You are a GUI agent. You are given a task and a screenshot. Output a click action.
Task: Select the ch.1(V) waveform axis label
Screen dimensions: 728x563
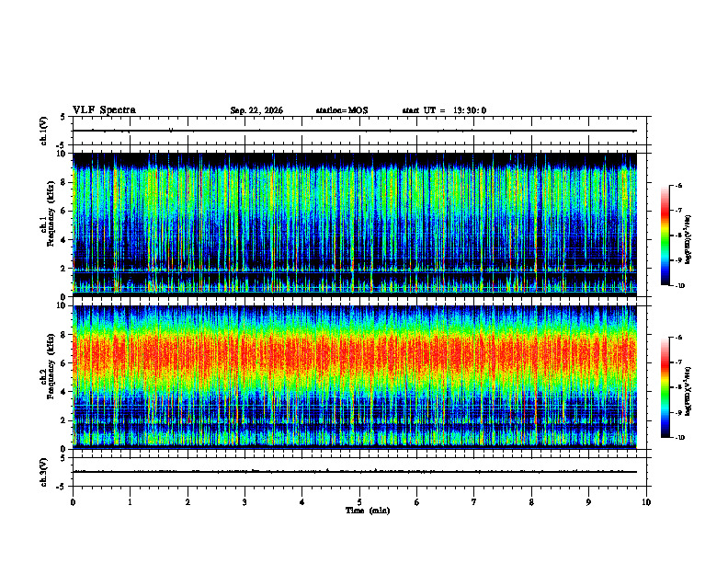44,131
